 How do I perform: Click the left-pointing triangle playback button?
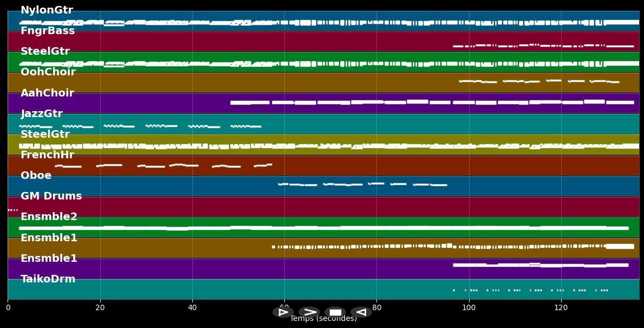click(361, 312)
